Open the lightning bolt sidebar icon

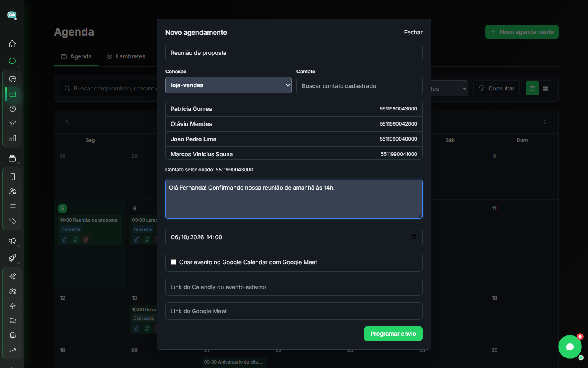pos(13,306)
